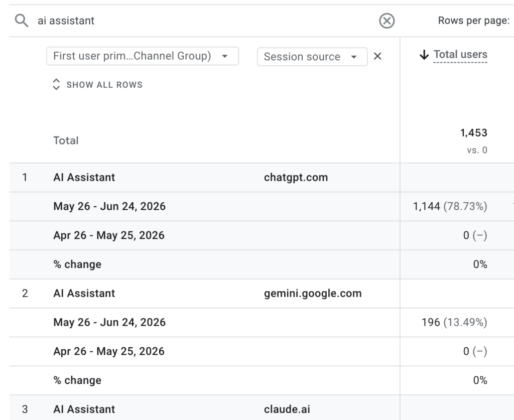
Task: Open the First user primary Channel Group dropdown
Action: click(x=142, y=56)
